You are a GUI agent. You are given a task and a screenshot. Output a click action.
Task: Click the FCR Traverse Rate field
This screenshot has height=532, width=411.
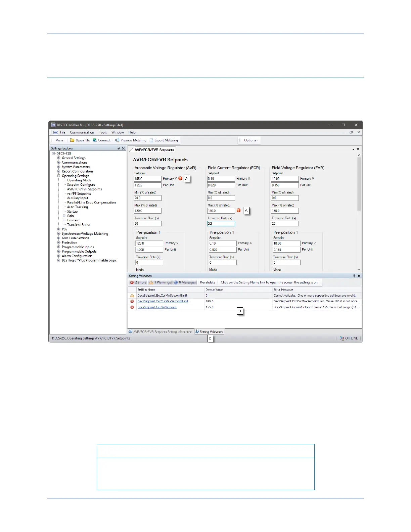click(221, 224)
